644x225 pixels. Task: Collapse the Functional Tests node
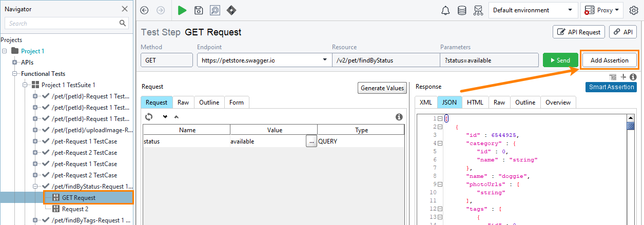(15, 74)
